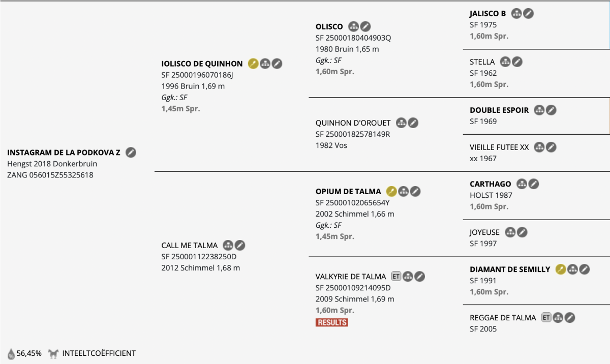This screenshot has height=364, width=610.
Task: Click the red RESULTS button
Action: click(331, 322)
